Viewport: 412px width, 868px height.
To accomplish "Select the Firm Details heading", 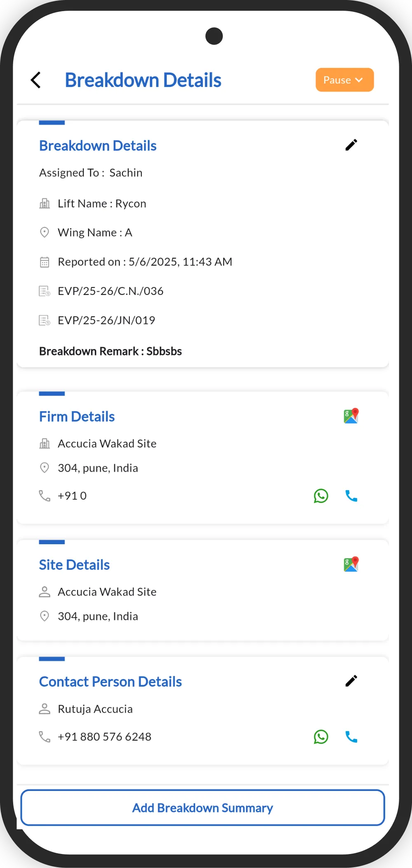I will [x=77, y=416].
